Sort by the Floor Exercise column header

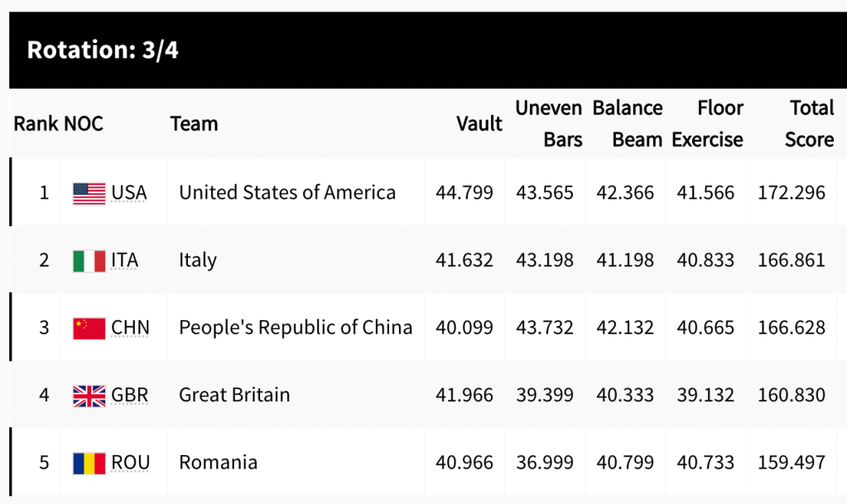[x=708, y=124]
